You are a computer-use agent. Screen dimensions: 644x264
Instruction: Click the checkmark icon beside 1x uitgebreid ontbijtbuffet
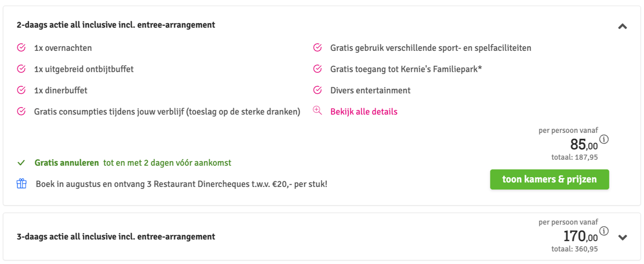(21, 69)
